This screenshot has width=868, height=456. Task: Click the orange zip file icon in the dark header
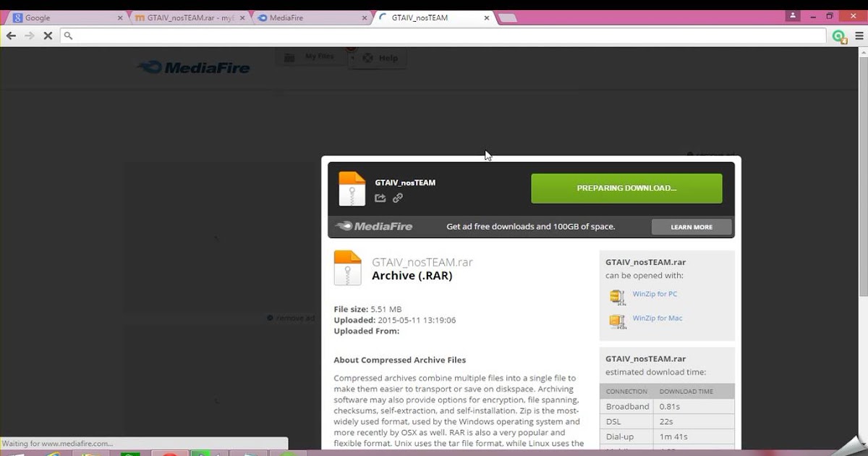coord(352,189)
